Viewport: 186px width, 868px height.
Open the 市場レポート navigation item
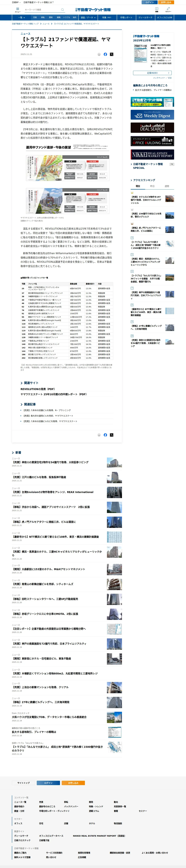[126, 18]
